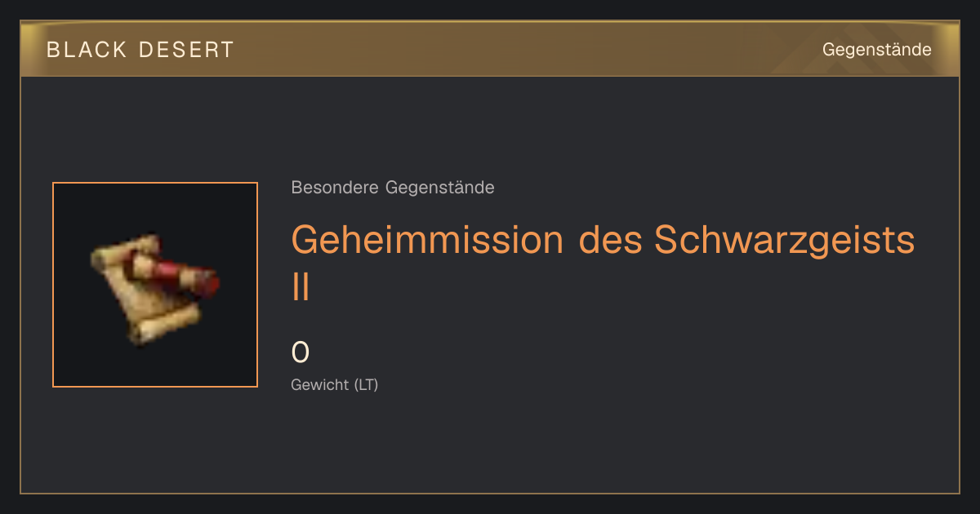
Task: Click the word des in the title
Action: (x=611, y=240)
